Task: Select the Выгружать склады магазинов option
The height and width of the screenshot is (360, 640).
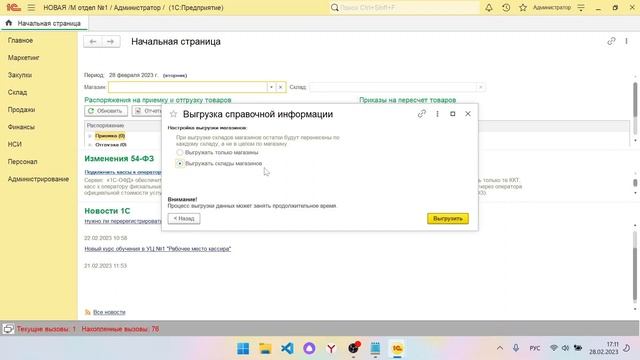Action: [x=219, y=163]
